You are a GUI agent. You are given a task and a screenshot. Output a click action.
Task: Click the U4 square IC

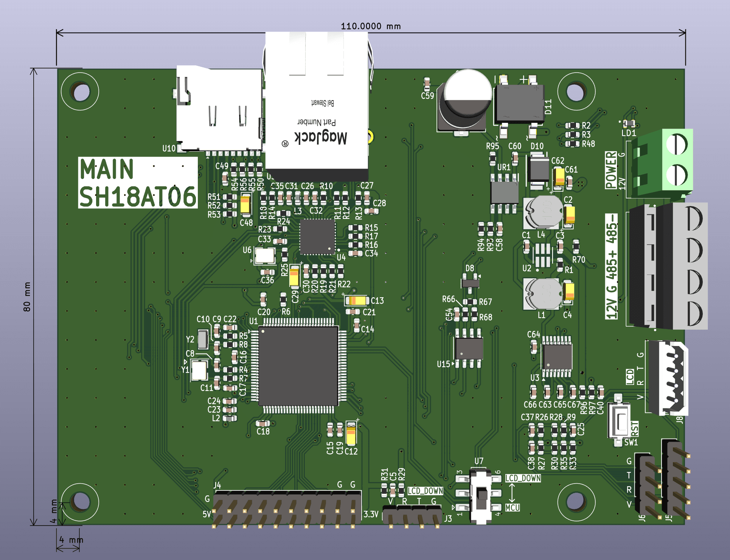click(317, 237)
